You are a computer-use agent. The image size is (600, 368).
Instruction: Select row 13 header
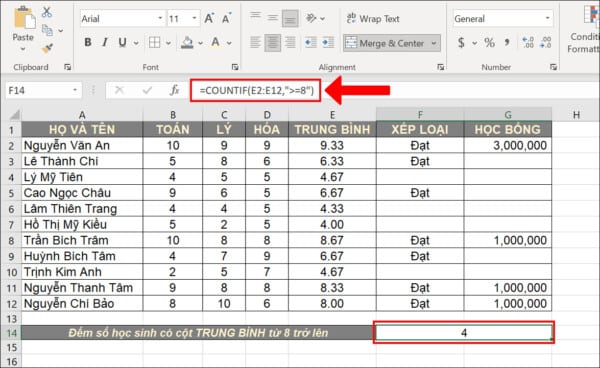(x=11, y=319)
